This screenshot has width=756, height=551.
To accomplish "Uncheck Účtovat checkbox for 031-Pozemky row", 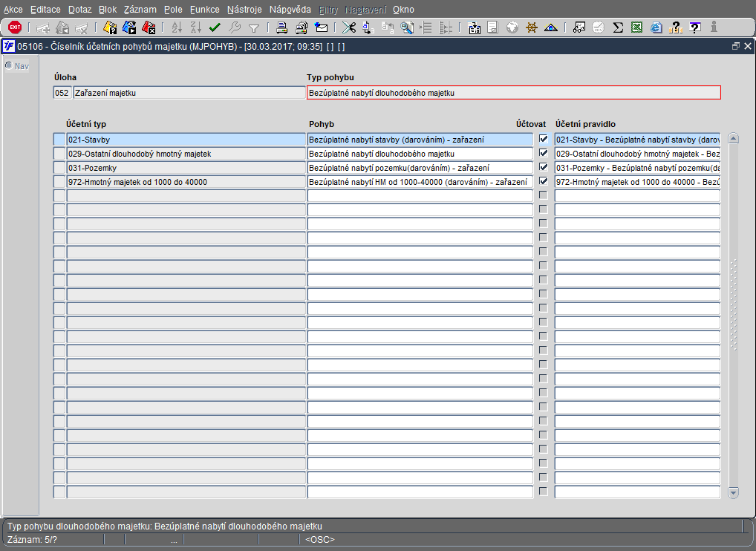I will (544, 167).
